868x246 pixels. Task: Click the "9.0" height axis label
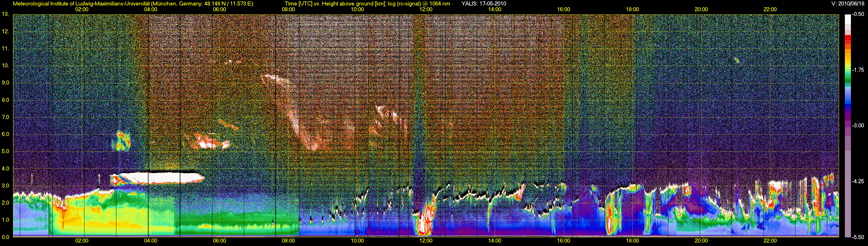coord(6,83)
